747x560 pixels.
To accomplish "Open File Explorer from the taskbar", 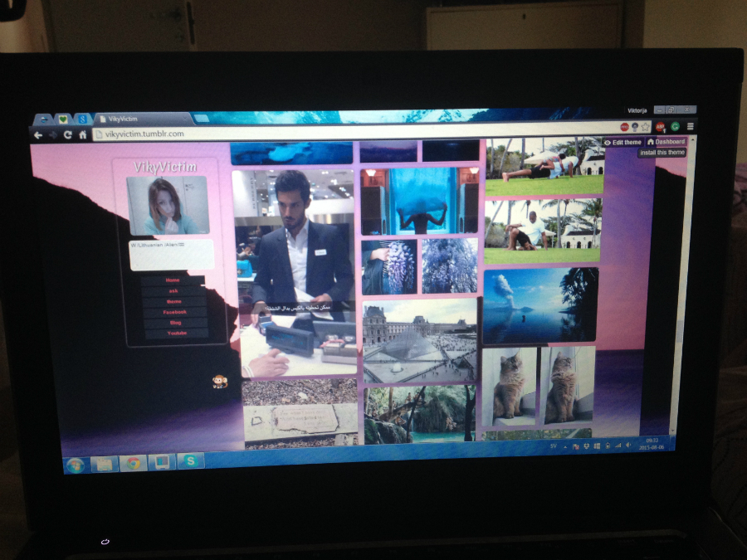I will coord(105,464).
